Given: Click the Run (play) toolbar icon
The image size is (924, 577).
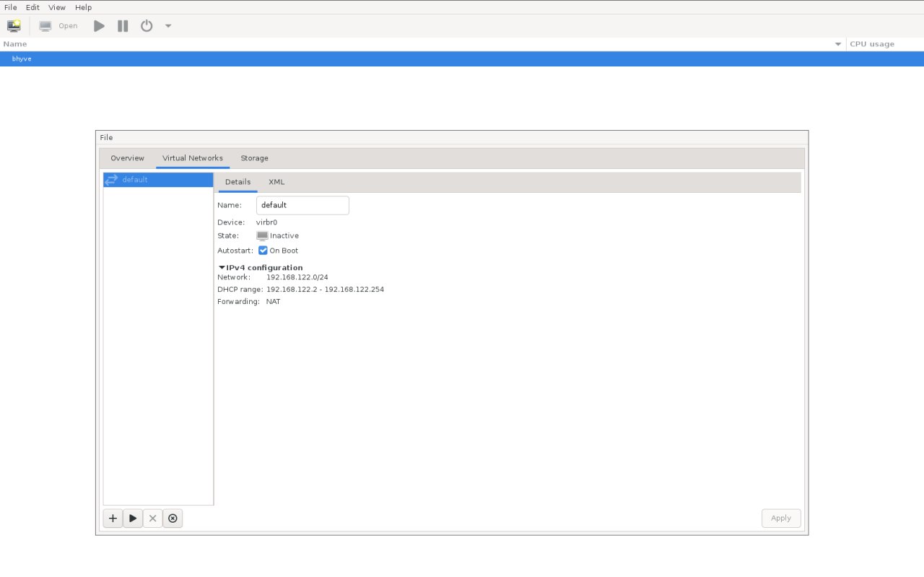Looking at the screenshot, I should pyautogui.click(x=99, y=26).
